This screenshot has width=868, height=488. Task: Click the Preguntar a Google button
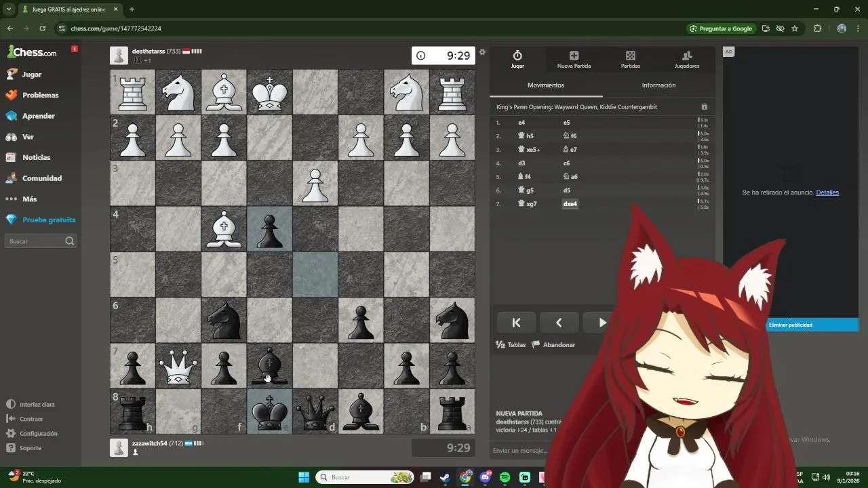click(721, 28)
